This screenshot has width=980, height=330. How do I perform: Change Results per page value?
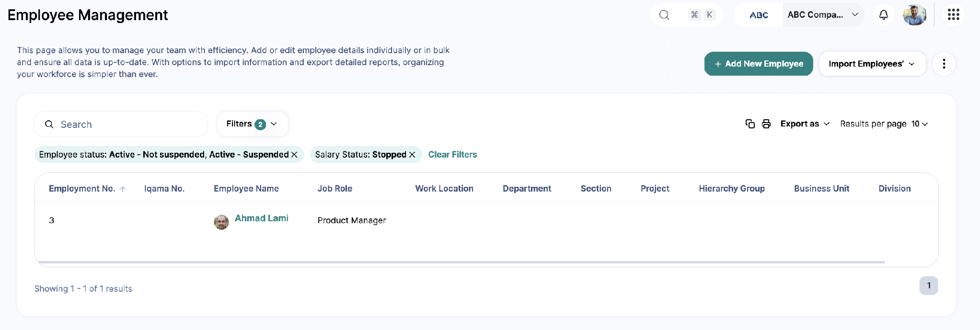(x=919, y=124)
